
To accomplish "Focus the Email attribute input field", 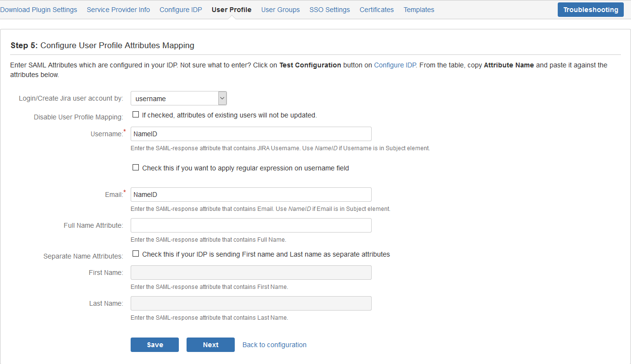I will coord(251,195).
